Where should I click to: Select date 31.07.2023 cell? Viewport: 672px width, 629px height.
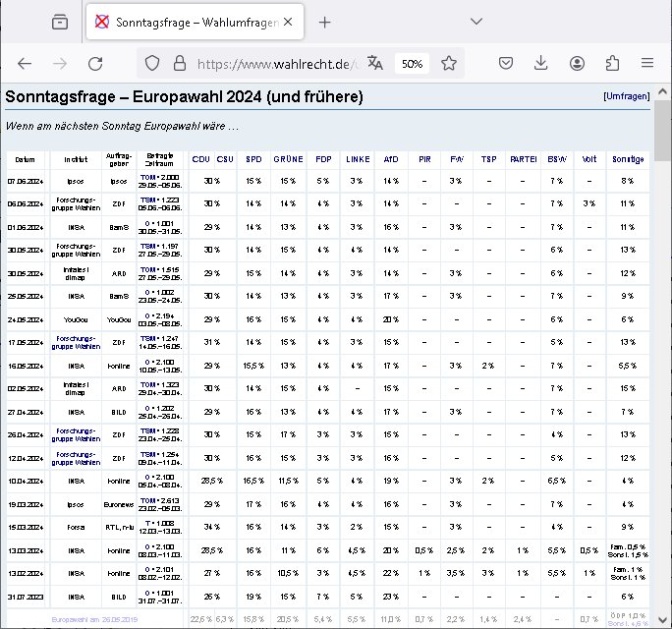(26, 597)
